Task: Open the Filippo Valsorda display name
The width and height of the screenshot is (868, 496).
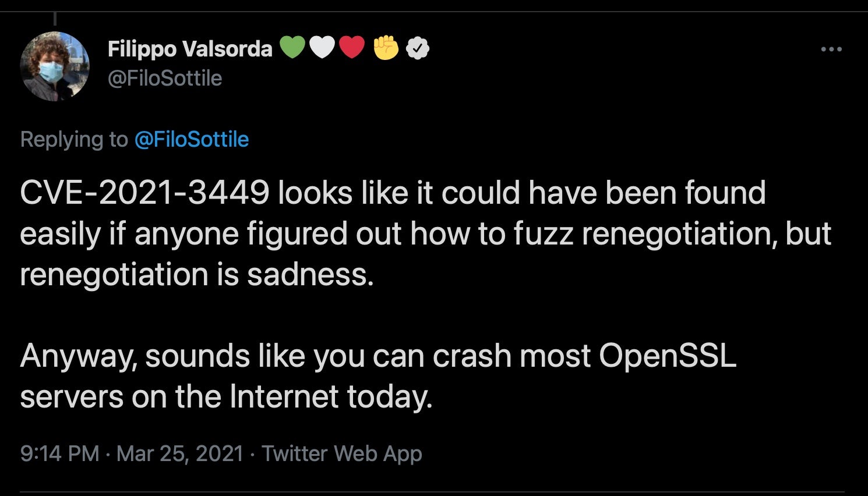Action: (190, 49)
